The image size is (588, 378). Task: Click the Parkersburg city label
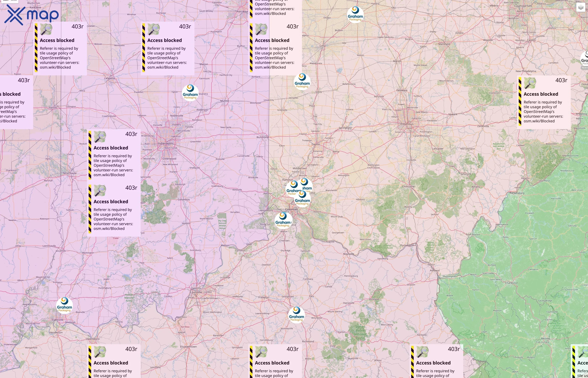[x=517, y=193]
